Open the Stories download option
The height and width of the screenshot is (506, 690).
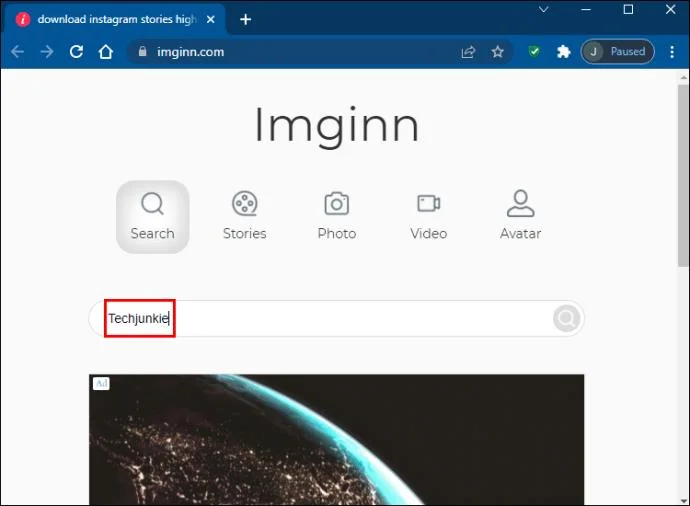245,216
